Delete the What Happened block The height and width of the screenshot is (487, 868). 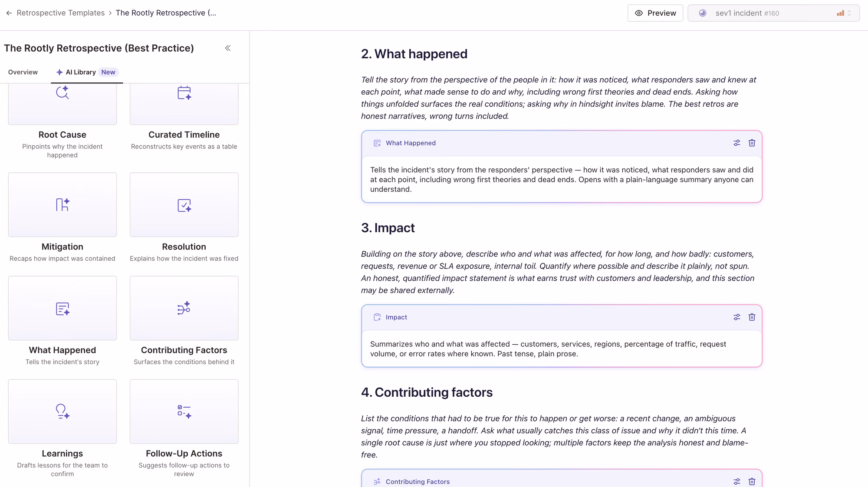click(752, 143)
